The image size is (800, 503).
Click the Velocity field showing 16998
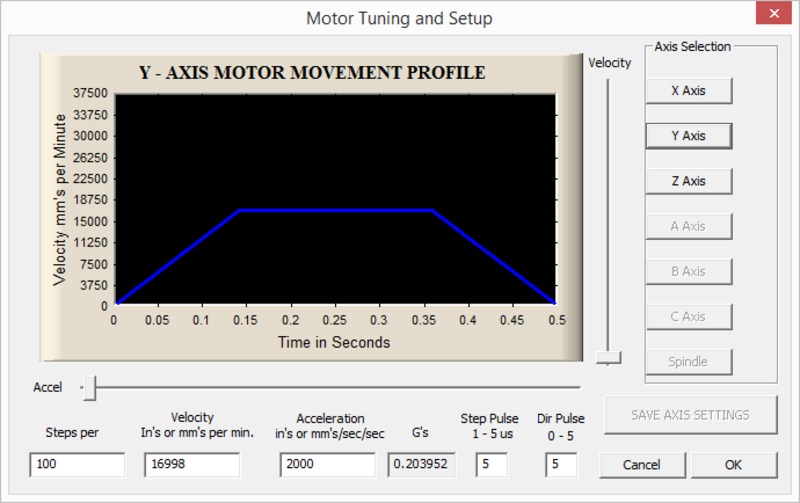(x=192, y=464)
